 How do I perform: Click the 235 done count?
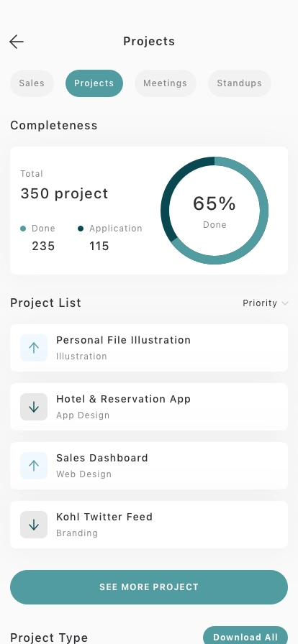click(x=43, y=246)
